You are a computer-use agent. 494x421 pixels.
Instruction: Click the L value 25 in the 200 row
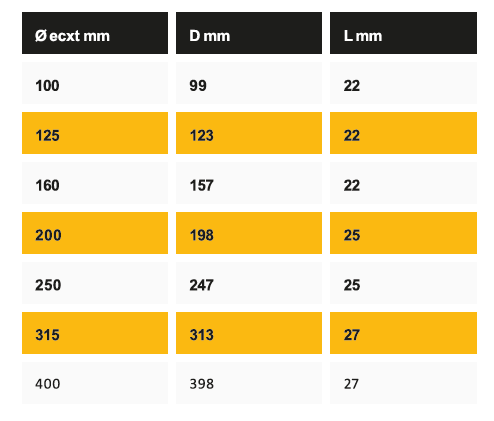(403, 233)
